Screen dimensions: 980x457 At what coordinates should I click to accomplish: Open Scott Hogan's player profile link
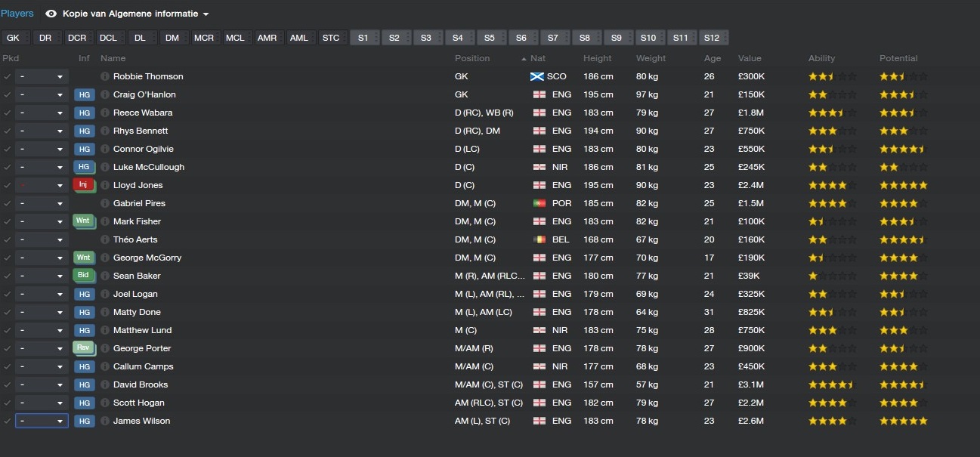[138, 403]
